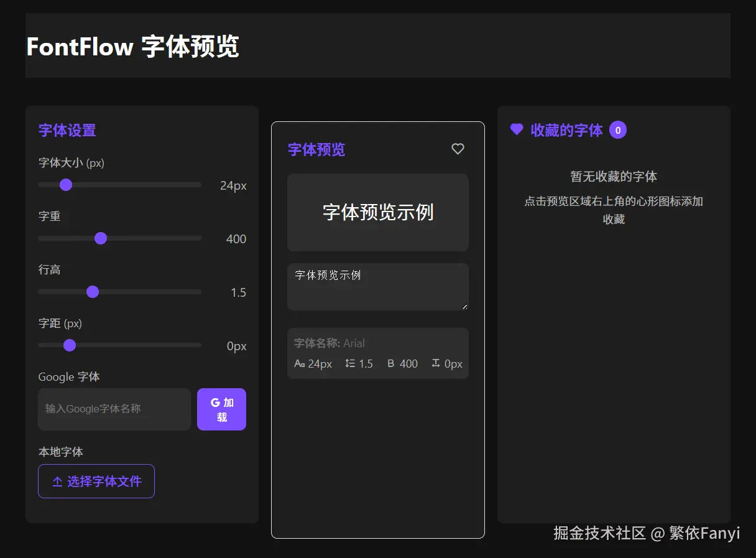Click the 行高 slider handle

pyautogui.click(x=93, y=292)
